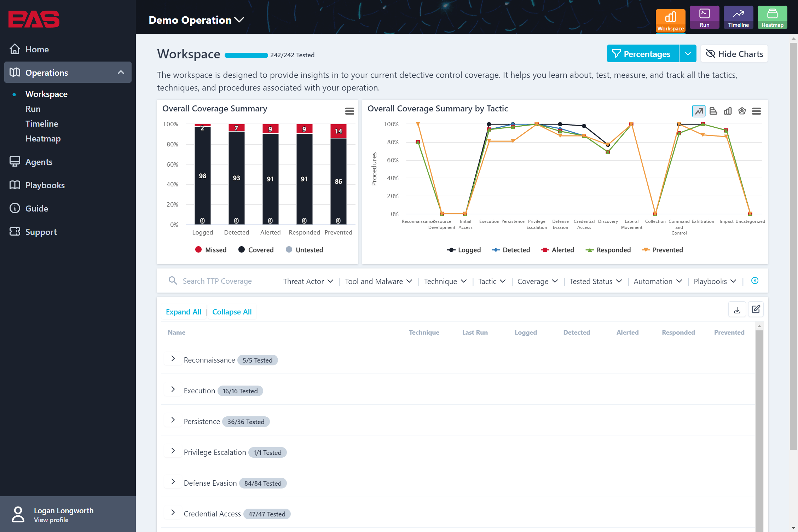Click the download table icon

[737, 310]
